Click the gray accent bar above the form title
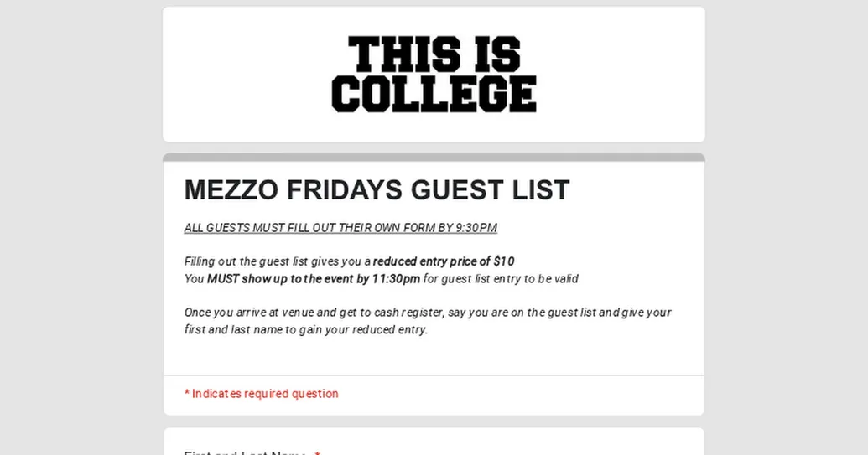The image size is (868, 455). point(434,158)
